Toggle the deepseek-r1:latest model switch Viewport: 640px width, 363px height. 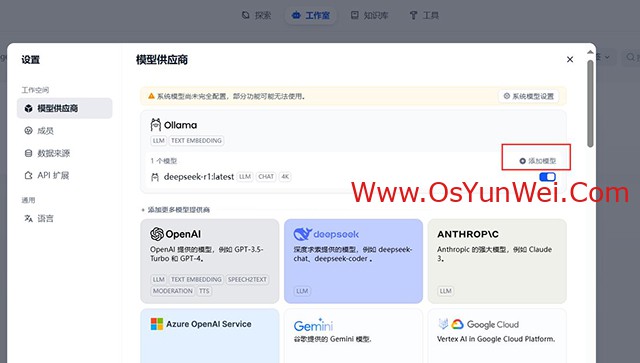[547, 177]
